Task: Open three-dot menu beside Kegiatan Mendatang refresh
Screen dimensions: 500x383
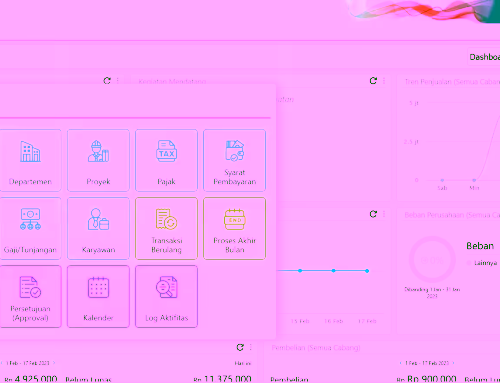Action: click(x=384, y=81)
